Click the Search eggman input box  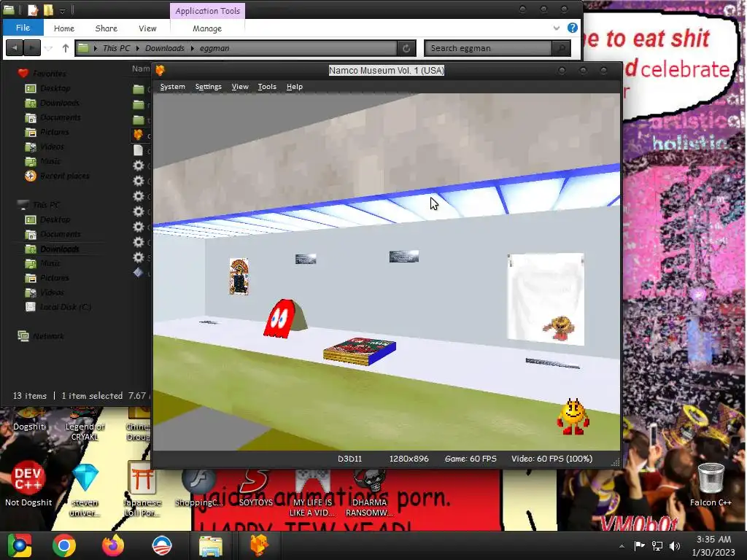[487, 48]
